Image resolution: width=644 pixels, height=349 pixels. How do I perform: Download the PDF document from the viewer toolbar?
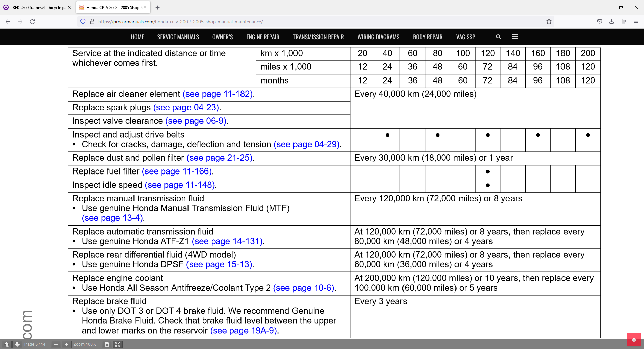pos(107,344)
